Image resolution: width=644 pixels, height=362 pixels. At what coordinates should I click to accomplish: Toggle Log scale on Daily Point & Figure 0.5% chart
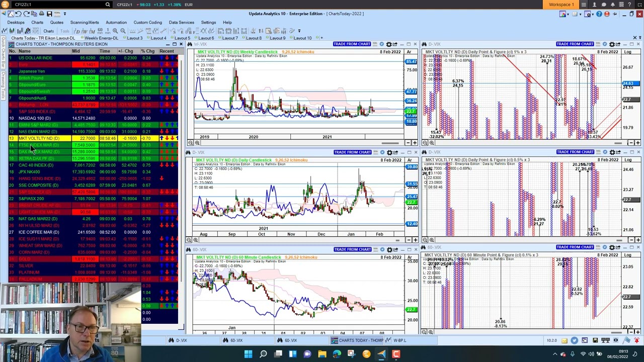click(x=628, y=160)
